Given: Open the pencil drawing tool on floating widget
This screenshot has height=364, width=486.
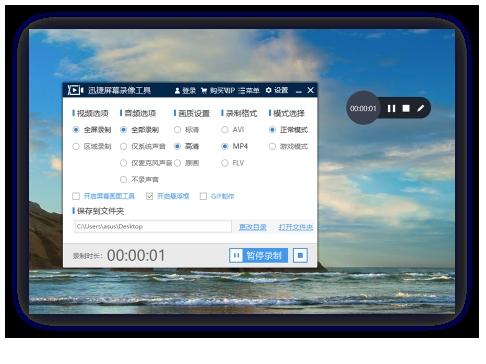Looking at the screenshot, I should [x=421, y=108].
